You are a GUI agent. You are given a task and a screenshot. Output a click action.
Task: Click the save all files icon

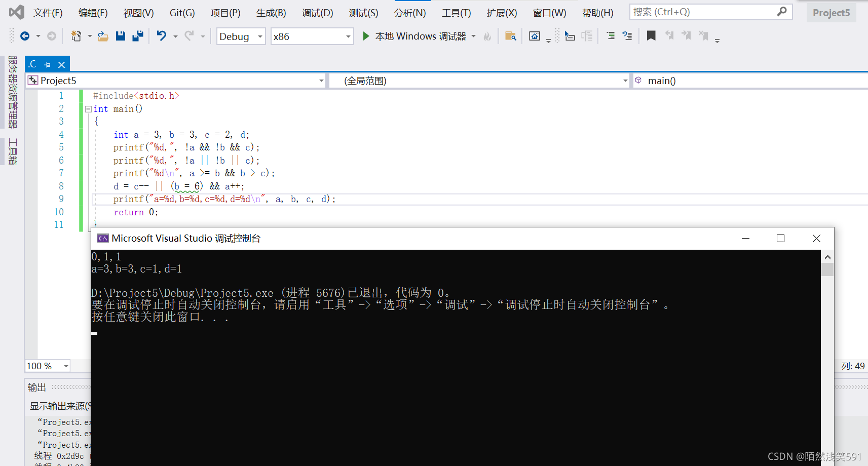(137, 36)
